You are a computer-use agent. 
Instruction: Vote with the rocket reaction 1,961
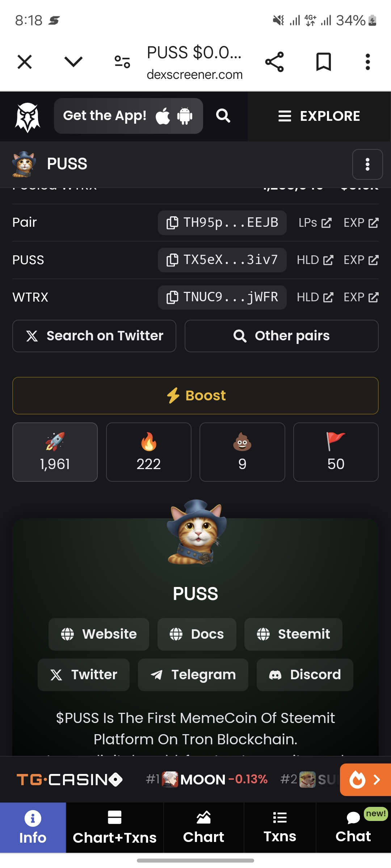[x=55, y=452]
